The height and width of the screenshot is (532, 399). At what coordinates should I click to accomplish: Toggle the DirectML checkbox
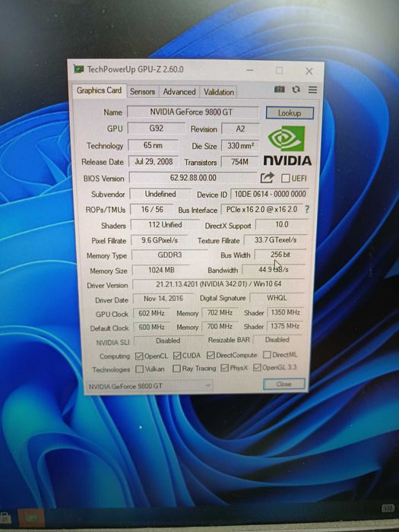267,355
